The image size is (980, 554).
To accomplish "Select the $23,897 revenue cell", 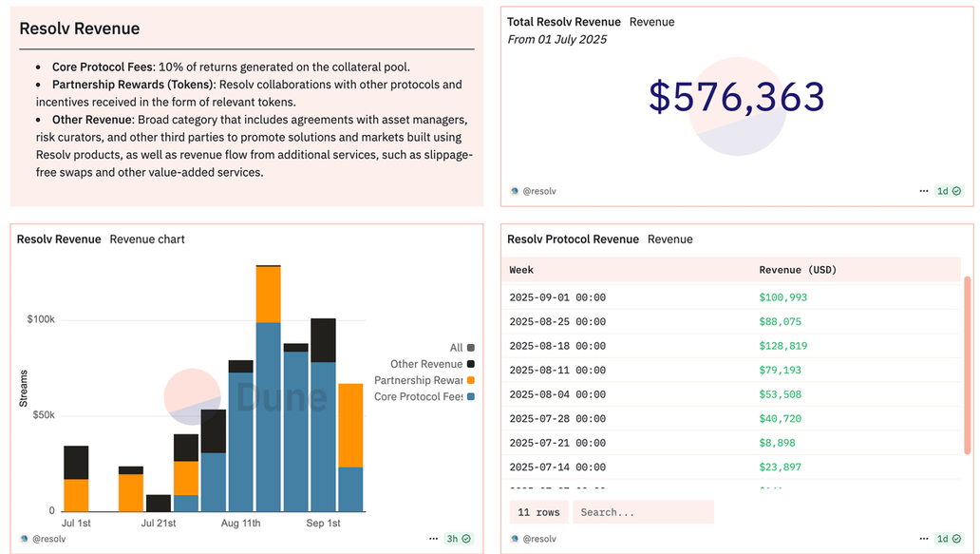I will pos(780,468).
